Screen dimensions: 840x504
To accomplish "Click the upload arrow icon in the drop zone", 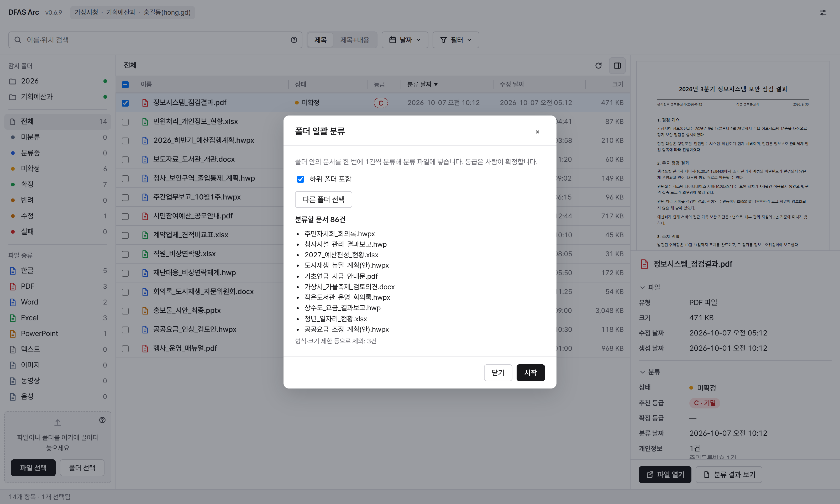I will 58,422.
